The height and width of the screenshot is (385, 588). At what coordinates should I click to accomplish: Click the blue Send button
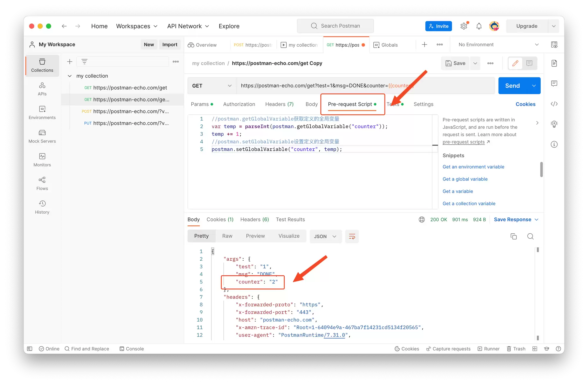(x=512, y=86)
